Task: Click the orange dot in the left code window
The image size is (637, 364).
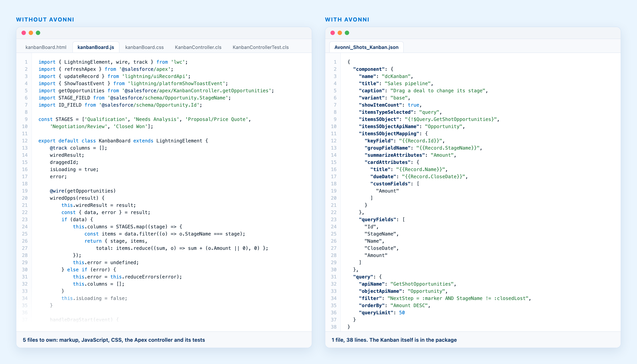Action: [31, 33]
